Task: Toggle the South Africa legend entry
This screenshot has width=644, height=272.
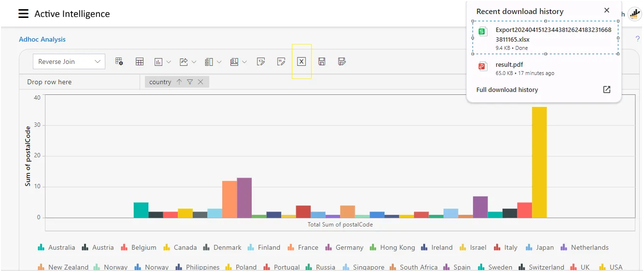Action: (414, 267)
